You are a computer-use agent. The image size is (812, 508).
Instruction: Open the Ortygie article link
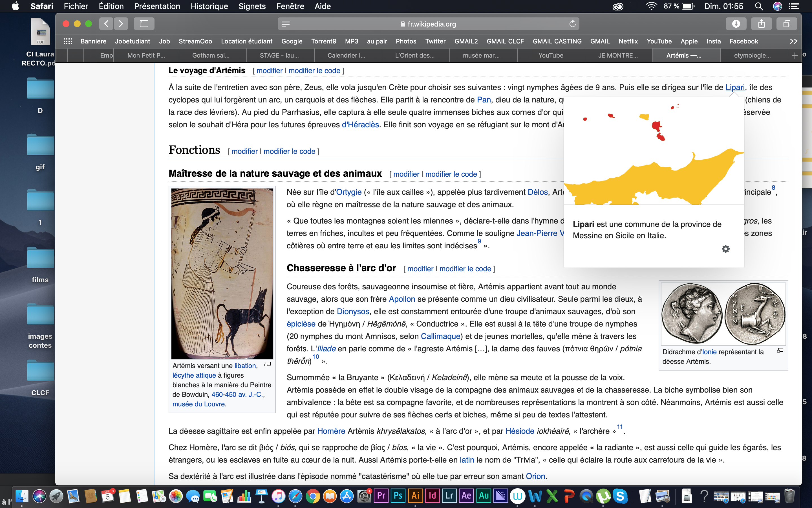tap(348, 192)
